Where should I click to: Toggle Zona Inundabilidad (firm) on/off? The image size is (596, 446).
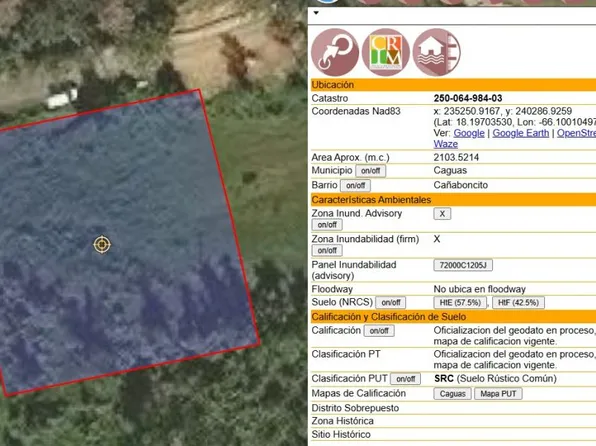coord(327,251)
